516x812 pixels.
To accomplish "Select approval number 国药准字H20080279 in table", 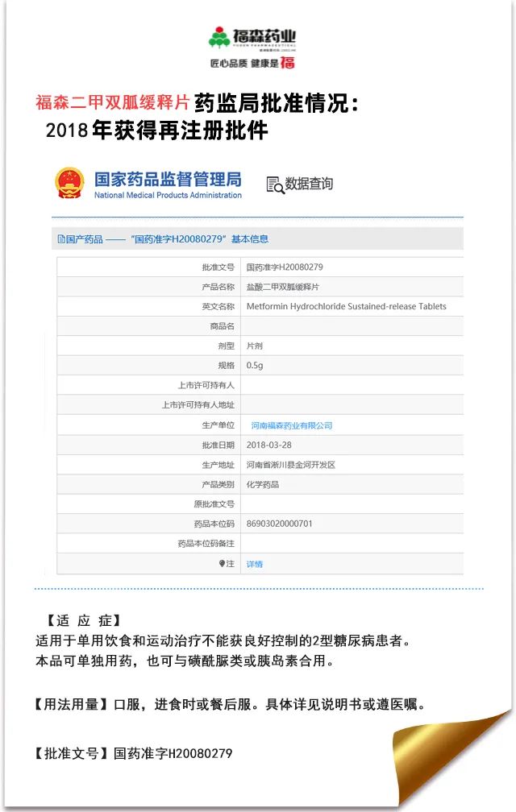I will point(285,267).
